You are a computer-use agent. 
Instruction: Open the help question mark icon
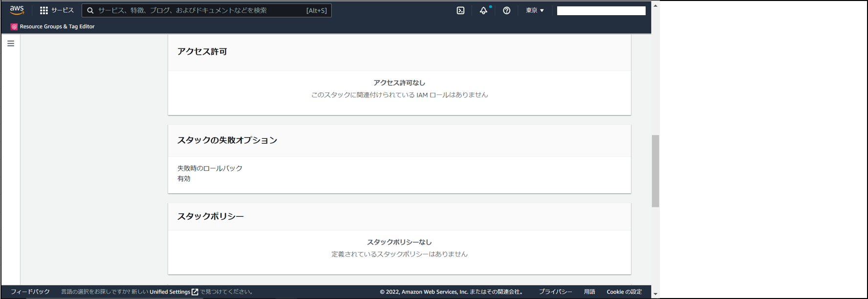(x=506, y=10)
